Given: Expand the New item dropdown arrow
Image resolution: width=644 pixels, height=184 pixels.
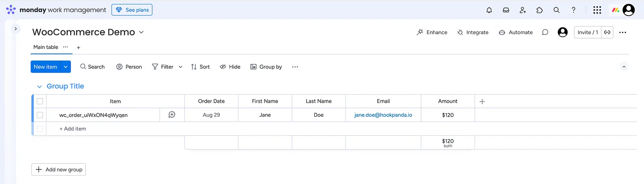Looking at the screenshot, I should coord(65,67).
